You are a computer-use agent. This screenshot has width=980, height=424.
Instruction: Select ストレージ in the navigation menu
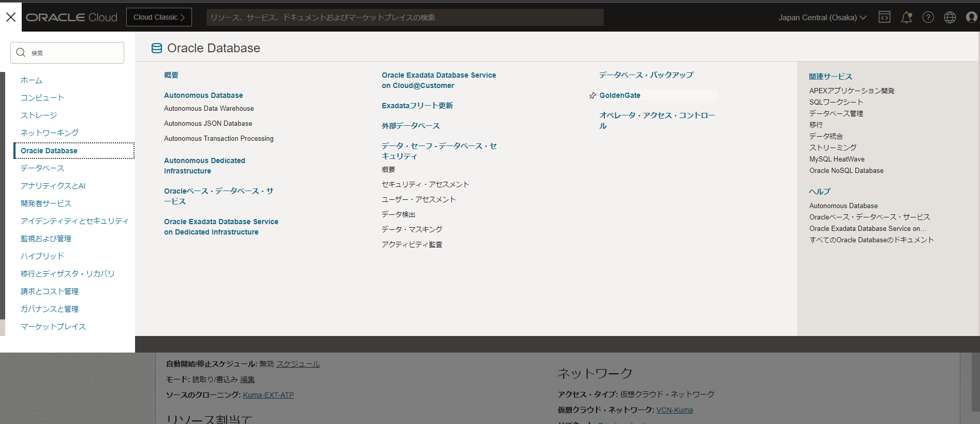(x=39, y=115)
